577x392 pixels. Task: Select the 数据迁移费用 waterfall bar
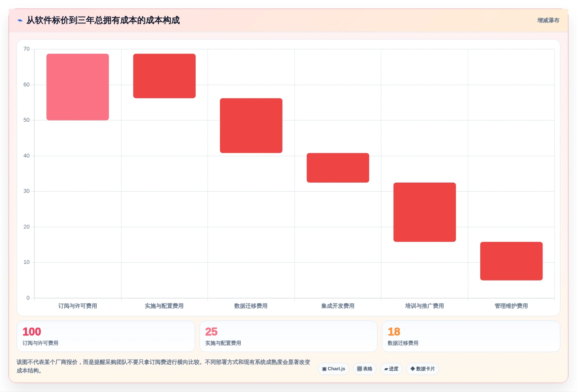click(251, 126)
